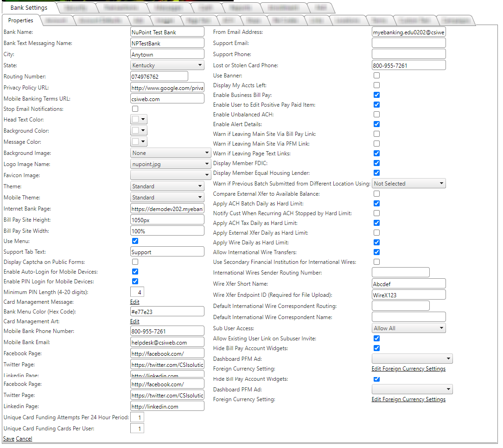Open the Sub User Access dropdown
Screen dimensions: 503x448
click(408, 328)
